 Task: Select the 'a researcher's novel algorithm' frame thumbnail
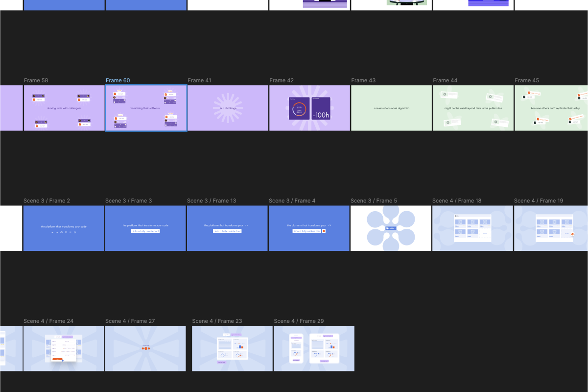391,108
